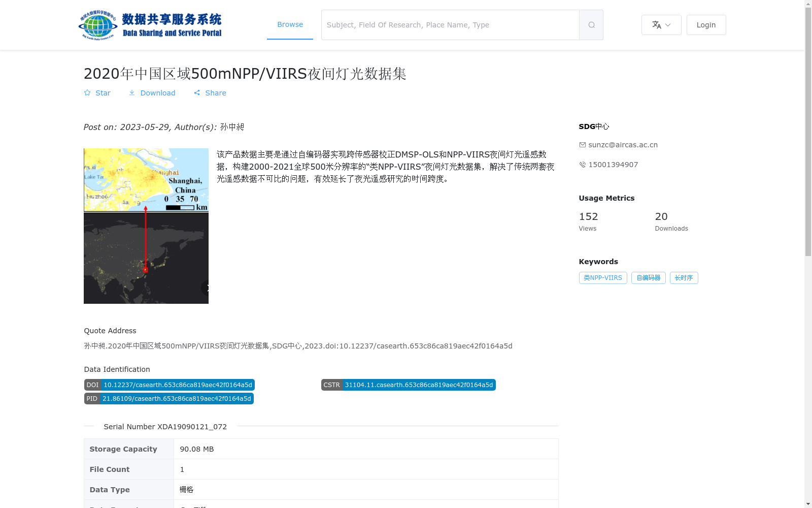Screen dimensions: 812x508
Task: Open the language switcher dropdown
Action: 661,25
